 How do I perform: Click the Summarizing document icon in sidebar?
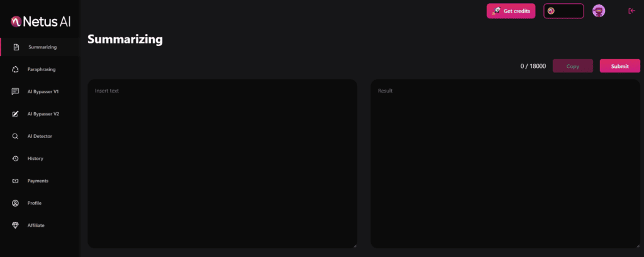(16, 47)
